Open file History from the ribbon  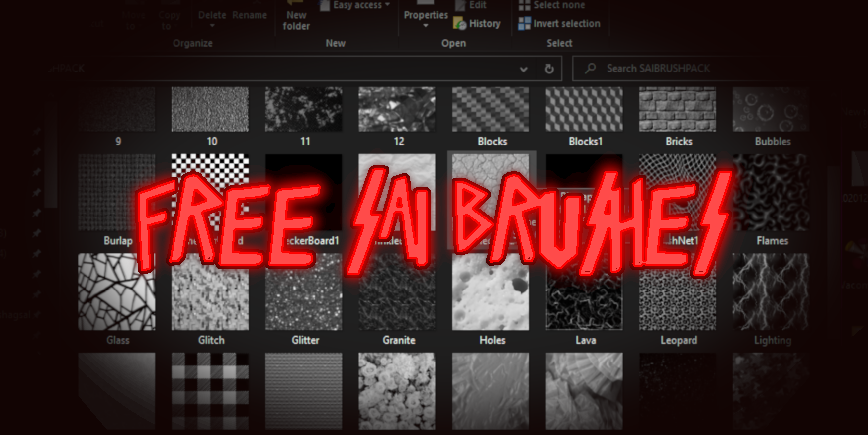coord(477,23)
